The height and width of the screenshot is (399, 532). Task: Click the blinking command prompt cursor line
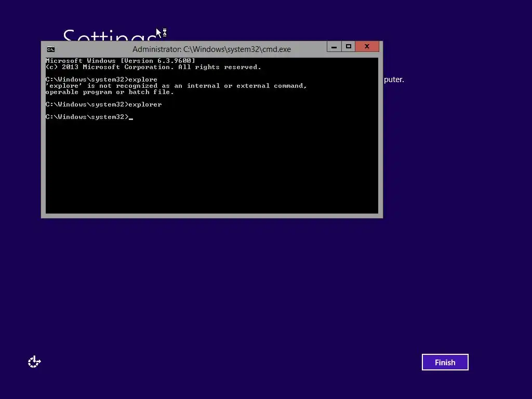(89, 117)
